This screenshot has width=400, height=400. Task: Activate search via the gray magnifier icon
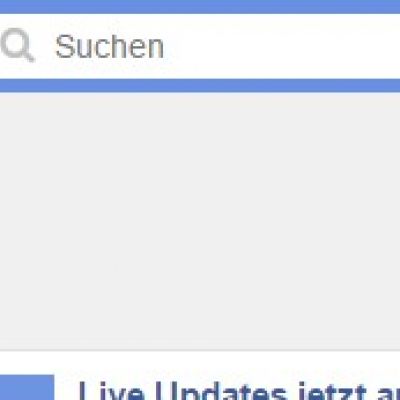coord(17,45)
